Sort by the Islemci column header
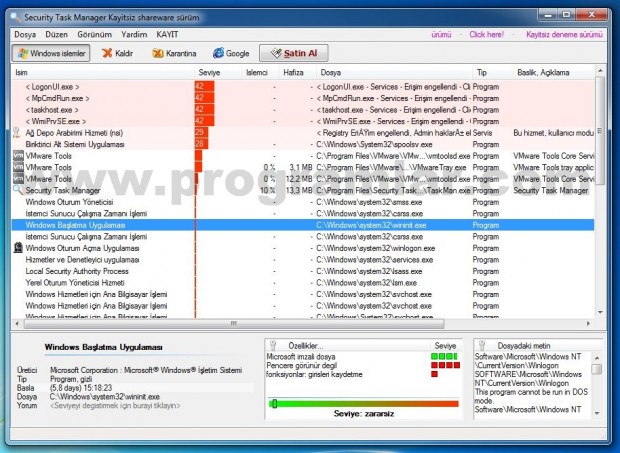The height and width of the screenshot is (453, 620). (x=260, y=72)
